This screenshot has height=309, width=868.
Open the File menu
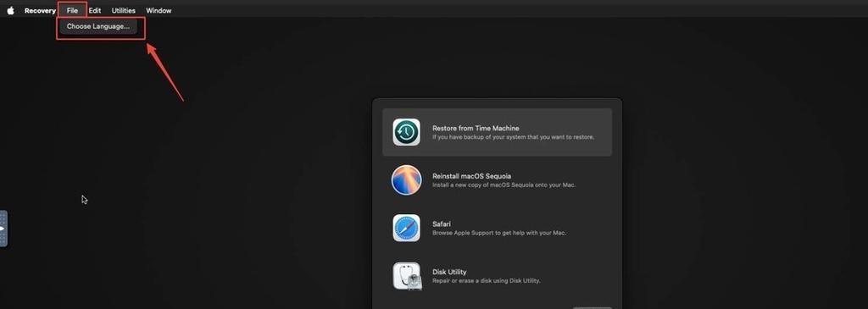tap(73, 10)
